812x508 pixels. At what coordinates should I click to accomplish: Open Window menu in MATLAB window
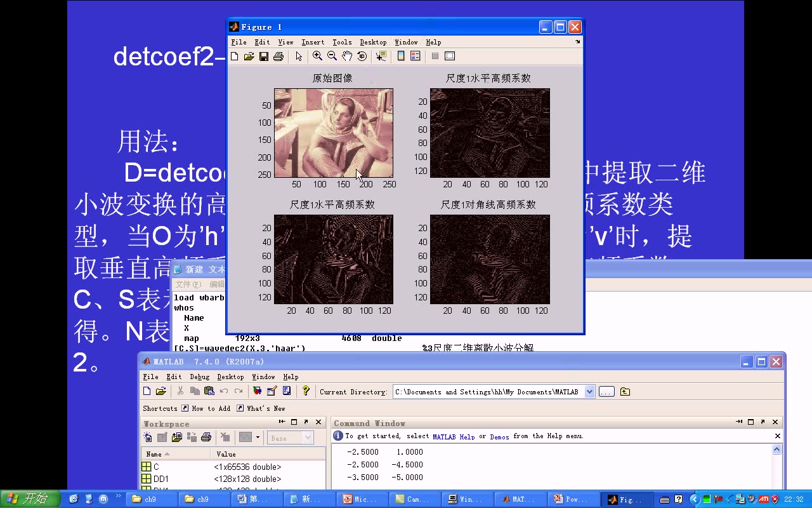click(x=263, y=377)
